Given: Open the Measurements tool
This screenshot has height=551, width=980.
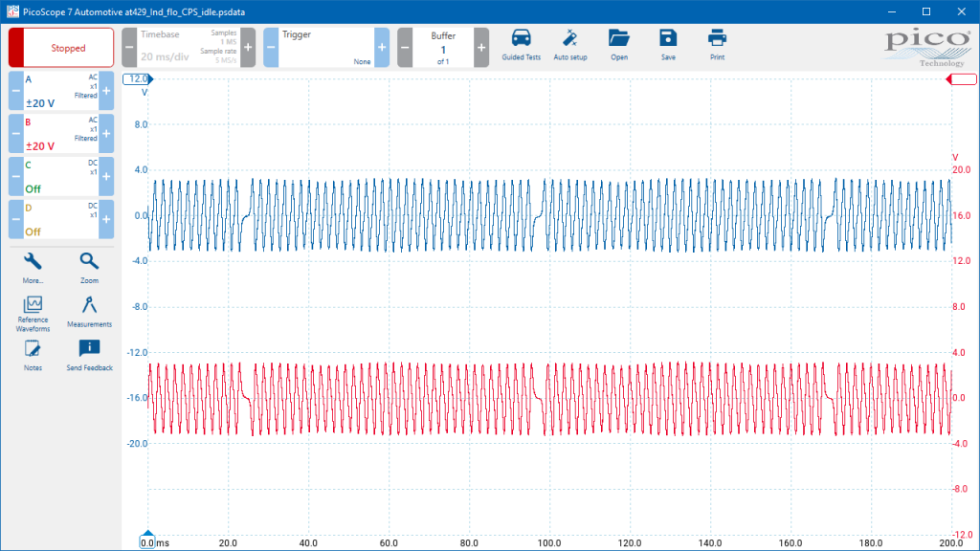Looking at the screenshot, I should coord(89,307).
